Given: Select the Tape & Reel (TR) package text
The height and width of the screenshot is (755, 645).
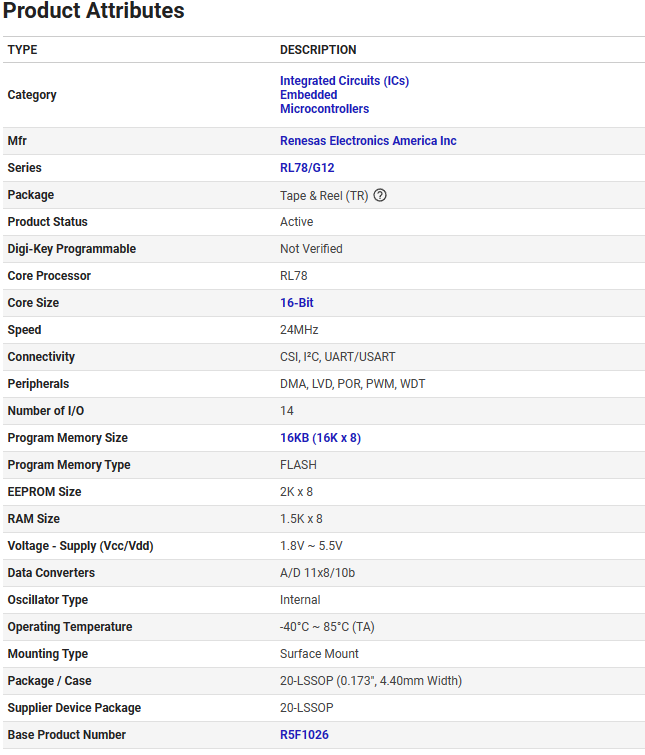Looking at the screenshot, I should pyautogui.click(x=324, y=195).
